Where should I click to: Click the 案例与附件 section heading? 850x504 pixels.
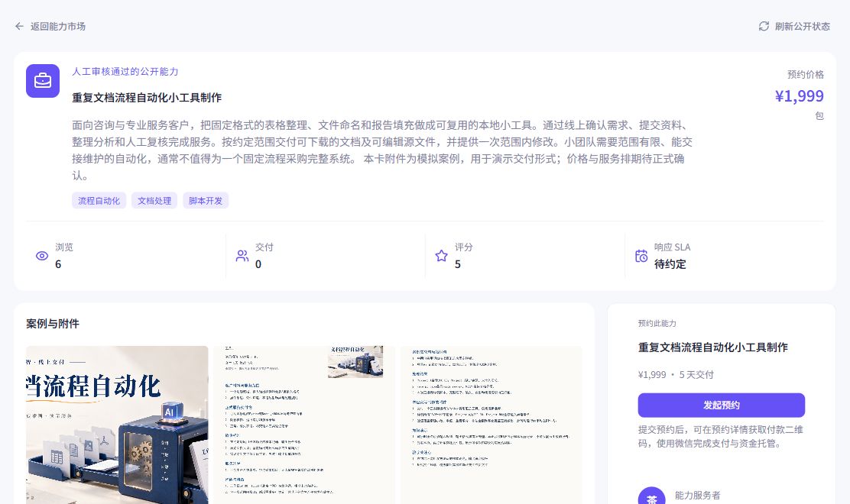(53, 324)
